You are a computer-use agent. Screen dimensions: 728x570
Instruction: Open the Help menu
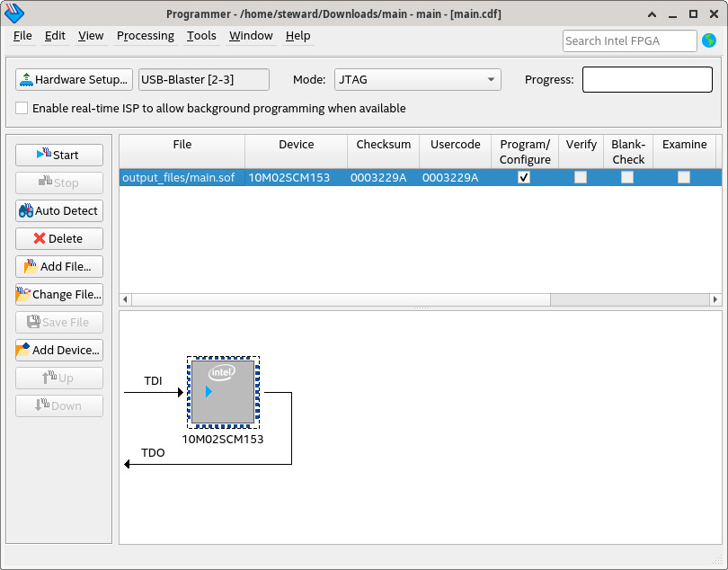coord(297,36)
